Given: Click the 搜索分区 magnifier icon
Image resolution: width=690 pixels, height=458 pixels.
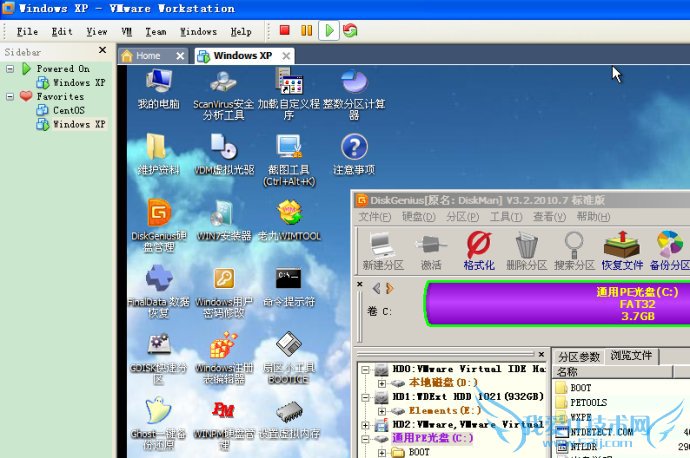Looking at the screenshot, I should point(574,250).
